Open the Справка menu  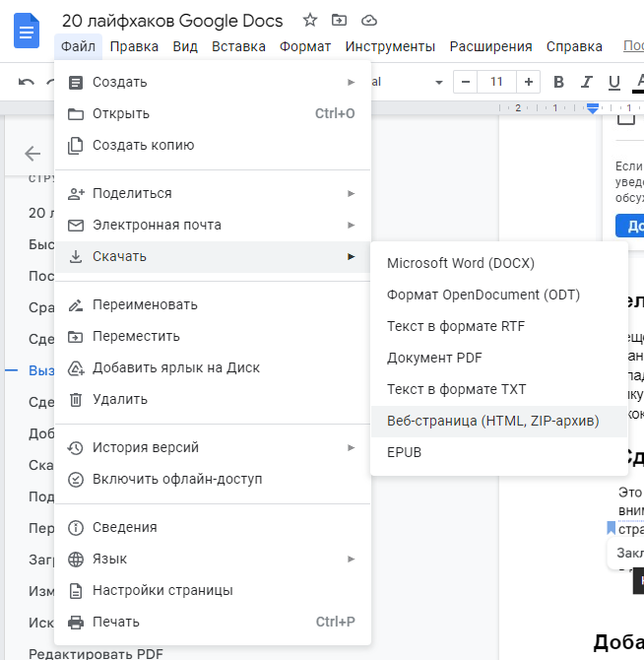(x=574, y=46)
